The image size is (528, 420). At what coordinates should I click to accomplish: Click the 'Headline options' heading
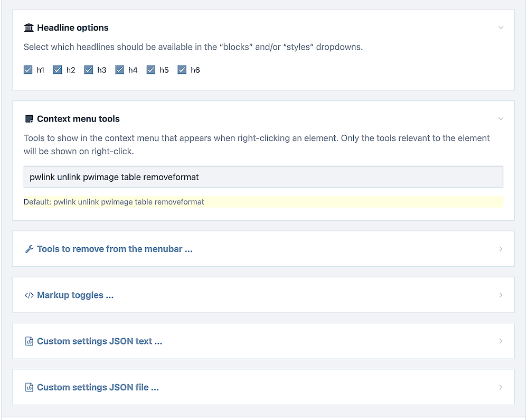73,27
